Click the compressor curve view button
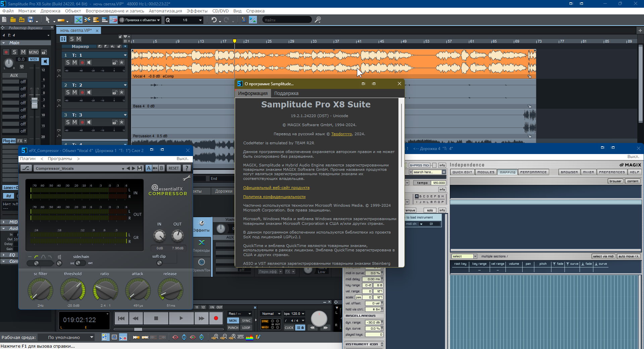644x349 pixels. click(x=26, y=168)
